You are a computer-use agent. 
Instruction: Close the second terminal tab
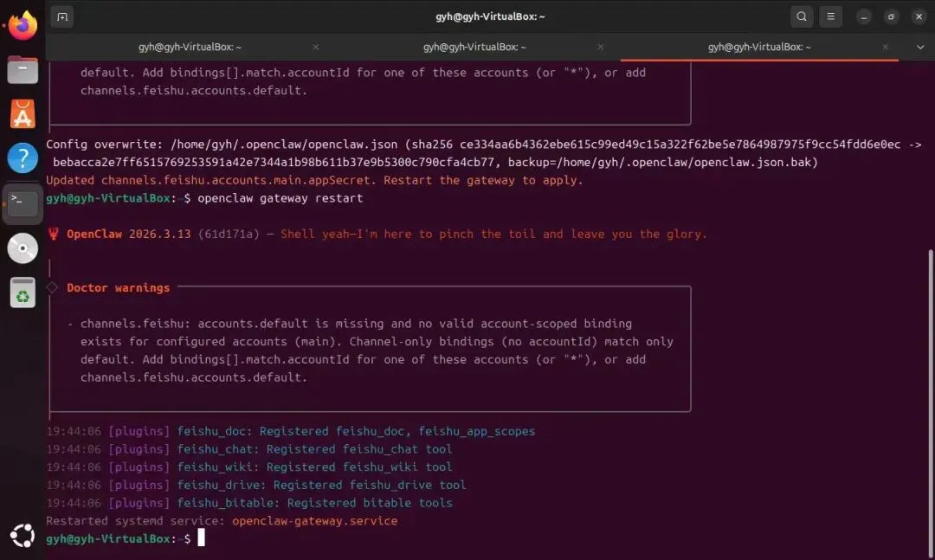click(x=601, y=47)
